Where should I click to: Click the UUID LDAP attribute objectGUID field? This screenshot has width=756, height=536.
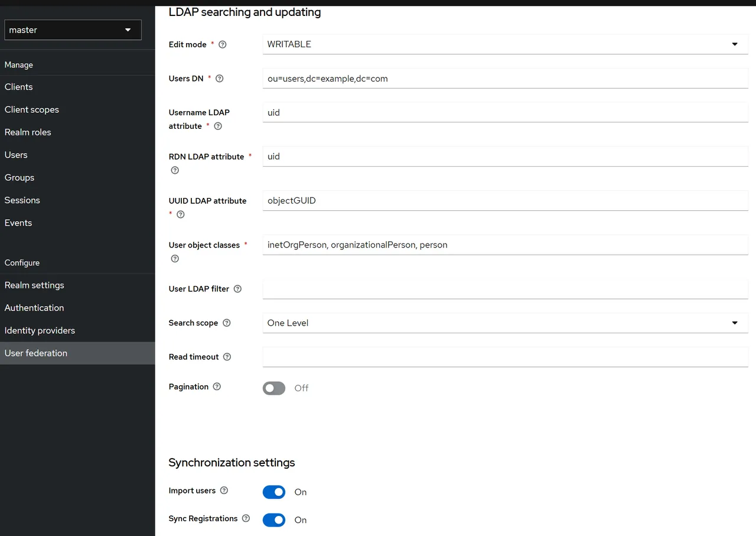click(x=506, y=201)
